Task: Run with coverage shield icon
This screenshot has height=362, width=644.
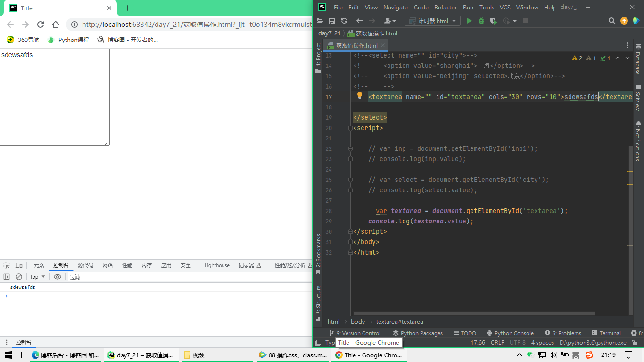Action: (494, 21)
